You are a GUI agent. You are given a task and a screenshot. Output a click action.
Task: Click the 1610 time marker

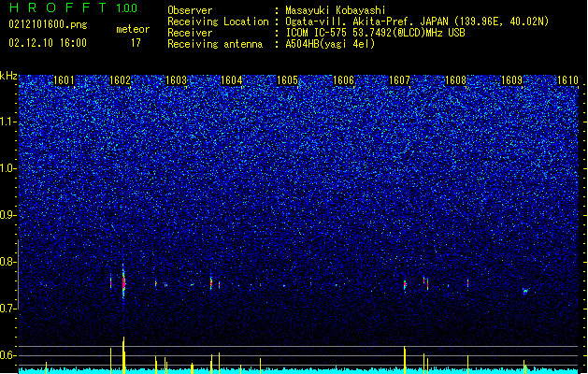[567, 80]
